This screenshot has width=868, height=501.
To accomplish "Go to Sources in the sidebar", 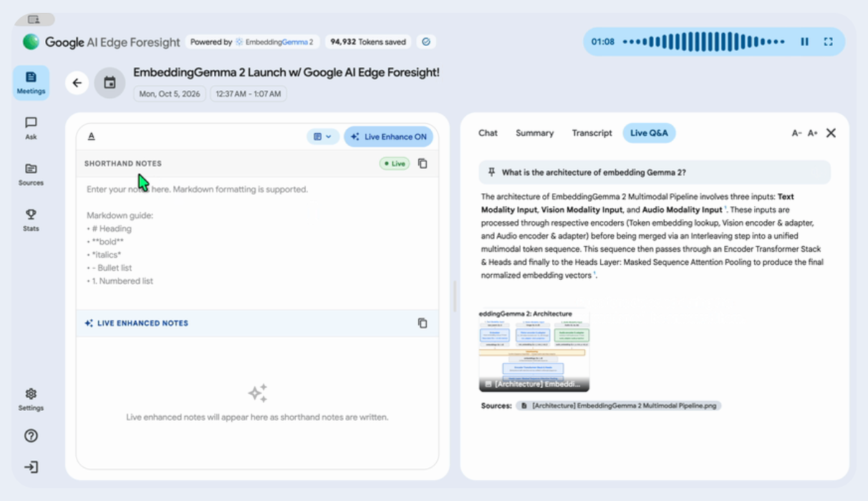I will tap(31, 174).
